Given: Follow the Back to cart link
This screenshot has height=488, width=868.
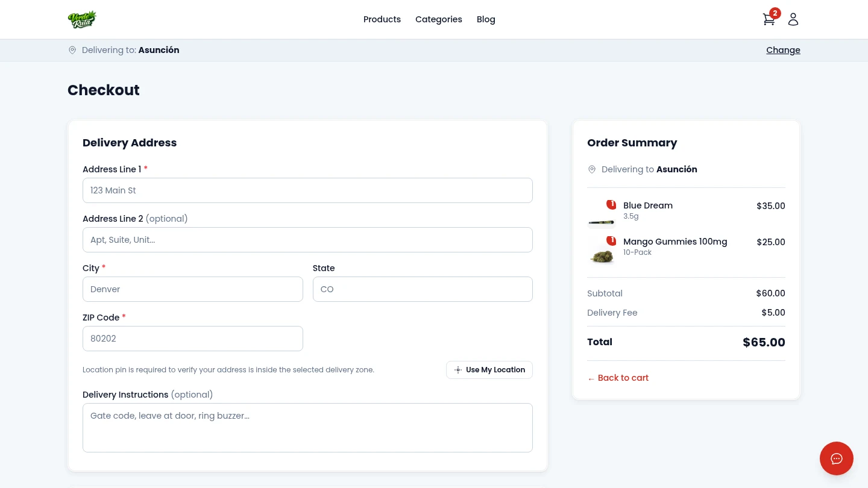Looking at the screenshot, I should [x=618, y=378].
